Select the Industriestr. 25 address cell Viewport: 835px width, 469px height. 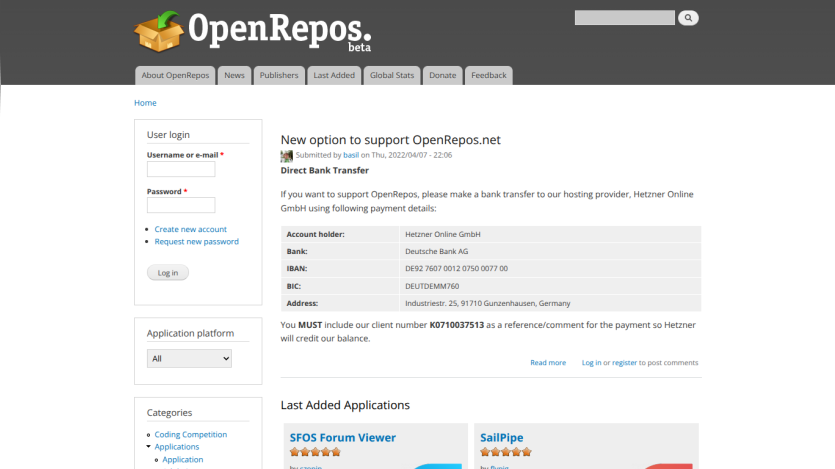(550, 303)
